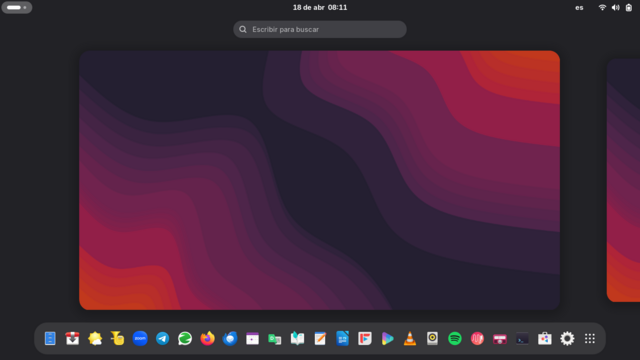The height and width of the screenshot is (360, 640).
Task: Switch to the second workspace preview
Action: click(x=623, y=180)
